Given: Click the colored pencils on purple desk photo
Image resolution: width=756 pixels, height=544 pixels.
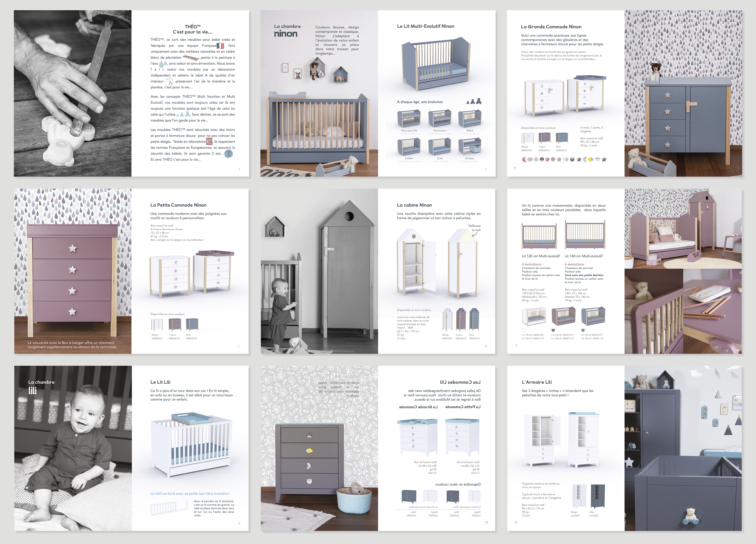Looking at the screenshot, I should click(713, 311).
